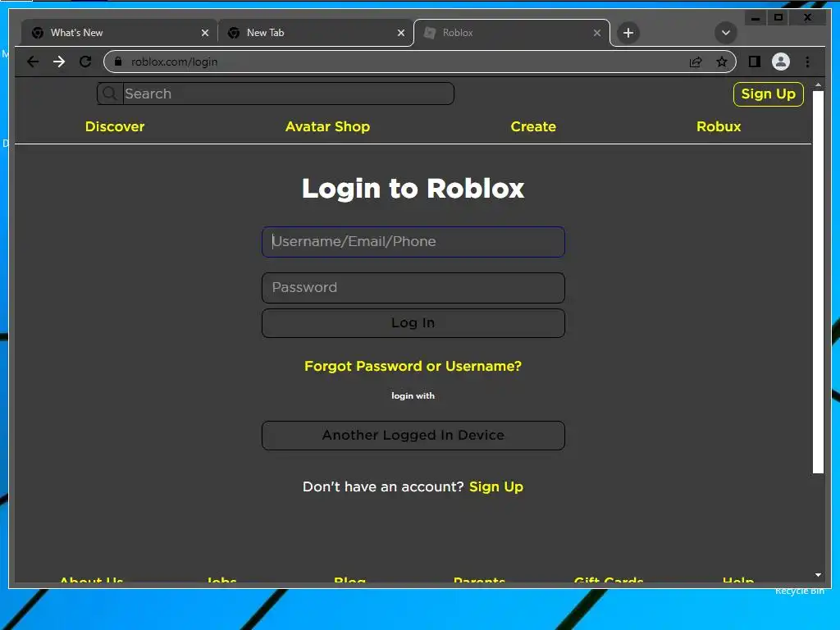Click the browser forward arrow
This screenshot has height=630, width=840.
pyautogui.click(x=59, y=62)
